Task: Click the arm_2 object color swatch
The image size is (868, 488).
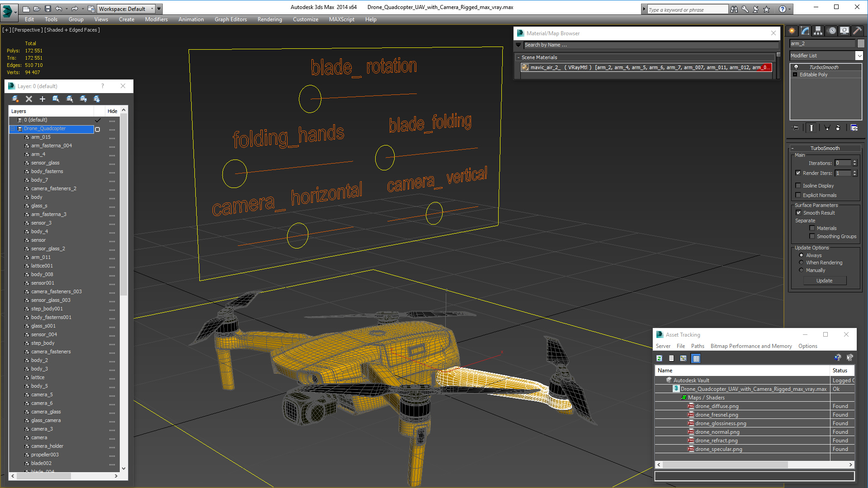Action: tap(861, 43)
